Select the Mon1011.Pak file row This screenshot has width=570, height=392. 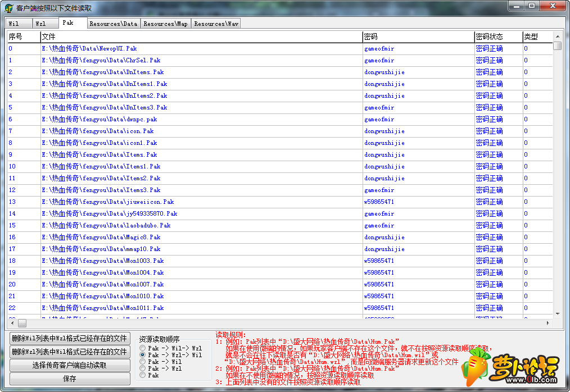(x=280, y=308)
